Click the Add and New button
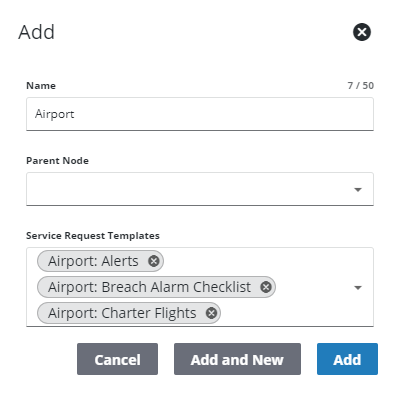This screenshot has width=396, height=394. tap(237, 359)
